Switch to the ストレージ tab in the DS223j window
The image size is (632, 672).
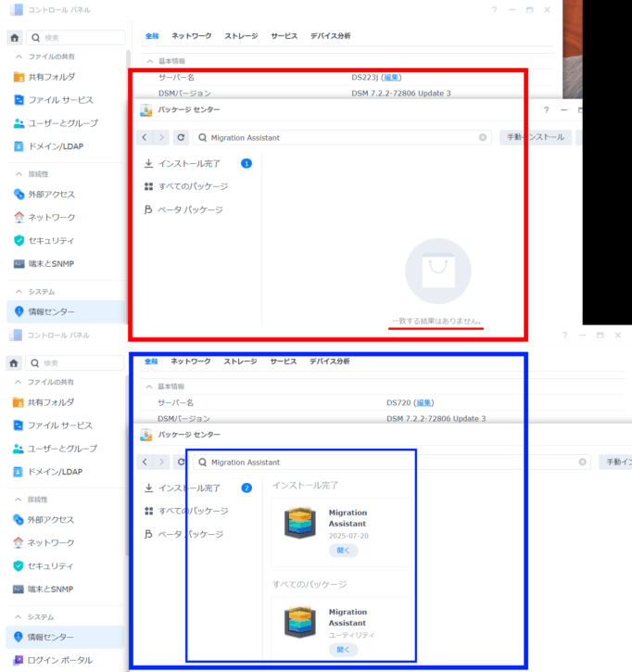[241, 35]
